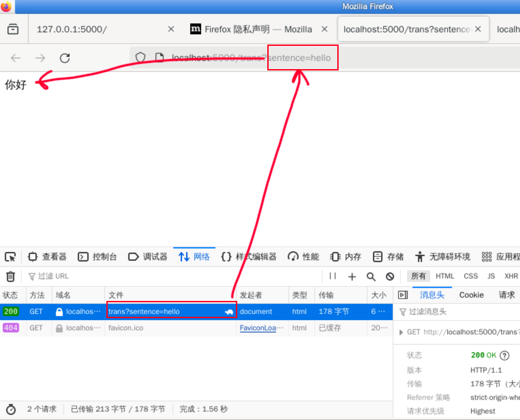Screen dimensions: 520x420
Task: Select the HTML request filter
Action: pos(445,276)
